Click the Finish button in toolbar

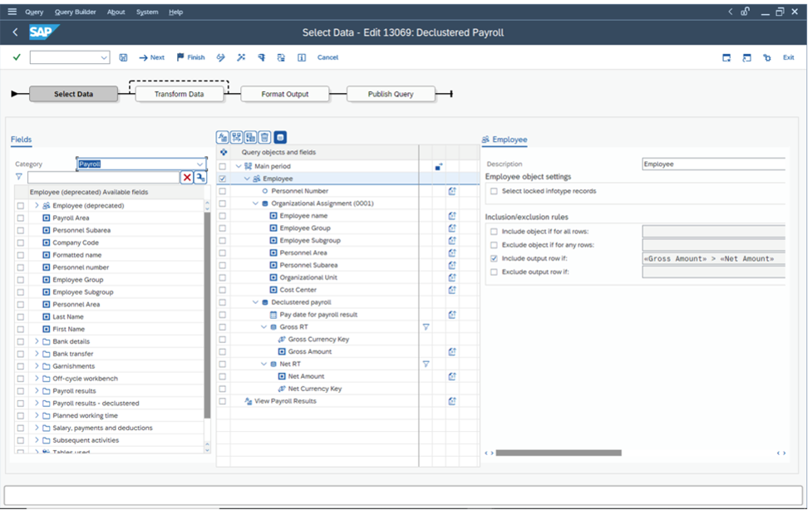click(190, 57)
